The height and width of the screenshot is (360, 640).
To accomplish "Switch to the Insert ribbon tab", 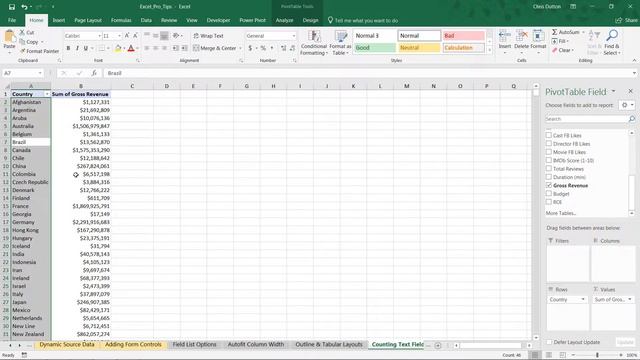I will [58, 20].
